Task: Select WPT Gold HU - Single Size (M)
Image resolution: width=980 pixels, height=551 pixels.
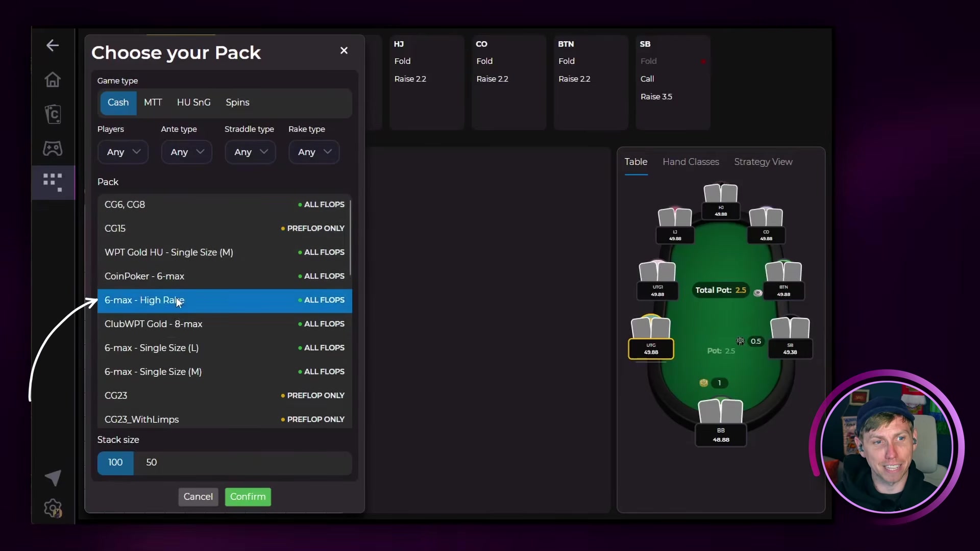Action: tap(224, 253)
